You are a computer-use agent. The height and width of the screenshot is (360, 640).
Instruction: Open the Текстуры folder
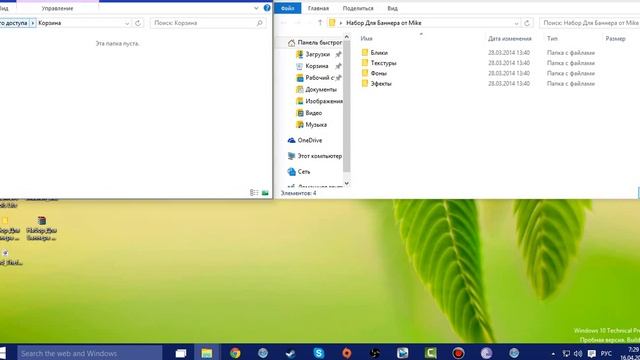(x=383, y=63)
